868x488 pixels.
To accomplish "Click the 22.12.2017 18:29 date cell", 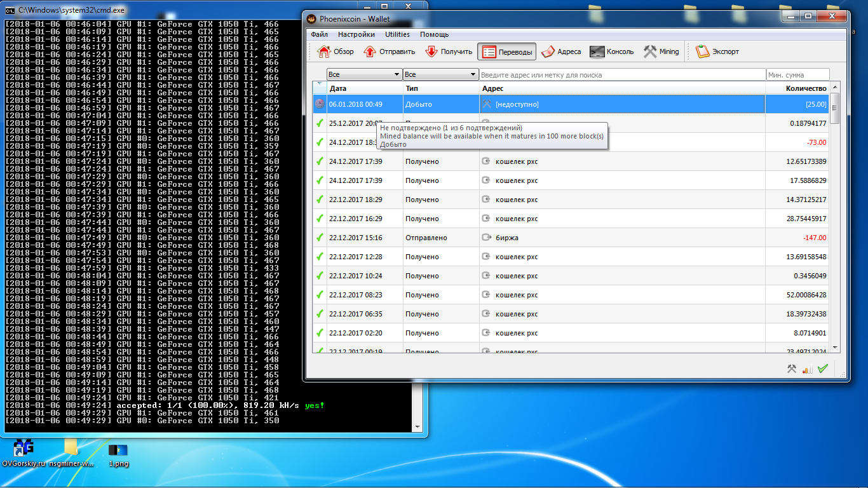I will (x=365, y=200).
